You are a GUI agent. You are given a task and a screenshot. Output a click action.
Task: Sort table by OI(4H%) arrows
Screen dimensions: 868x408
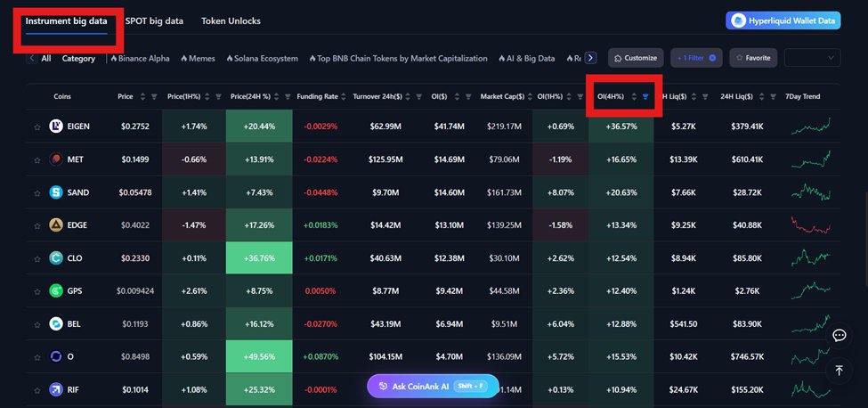635,97
